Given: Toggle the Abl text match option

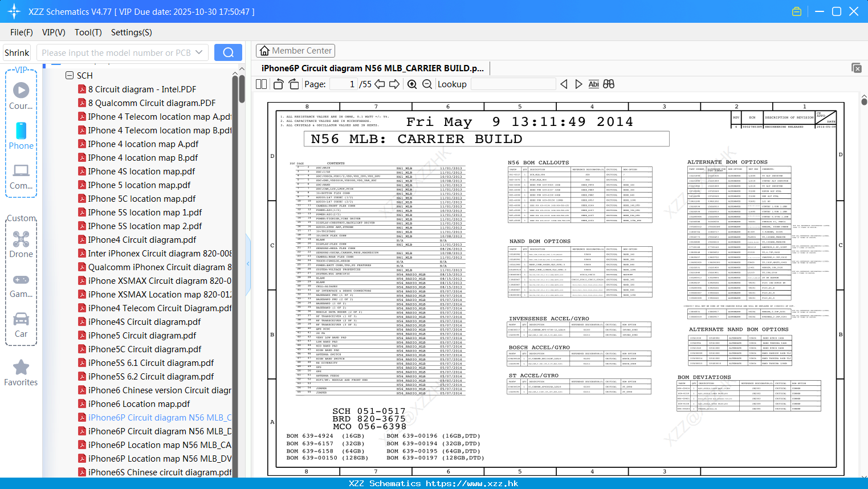Looking at the screenshot, I should 593,84.
